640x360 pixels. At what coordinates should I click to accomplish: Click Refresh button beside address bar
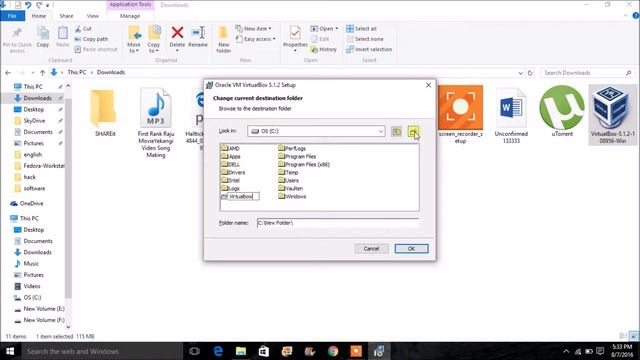530,73
